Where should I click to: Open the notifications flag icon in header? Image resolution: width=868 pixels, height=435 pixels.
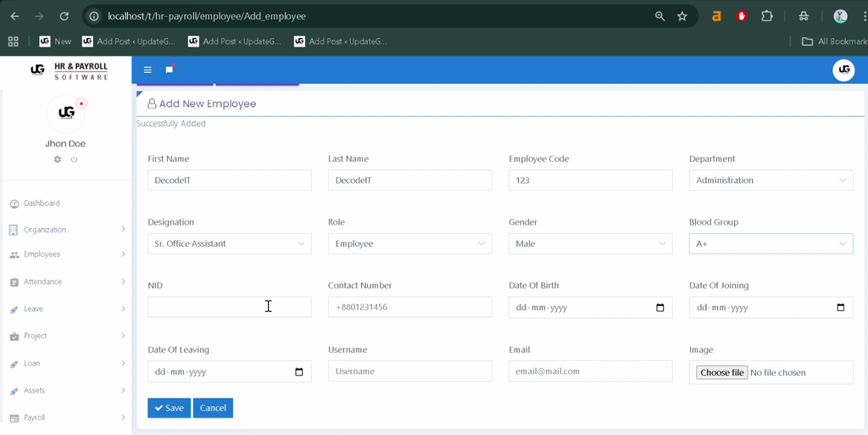170,70
